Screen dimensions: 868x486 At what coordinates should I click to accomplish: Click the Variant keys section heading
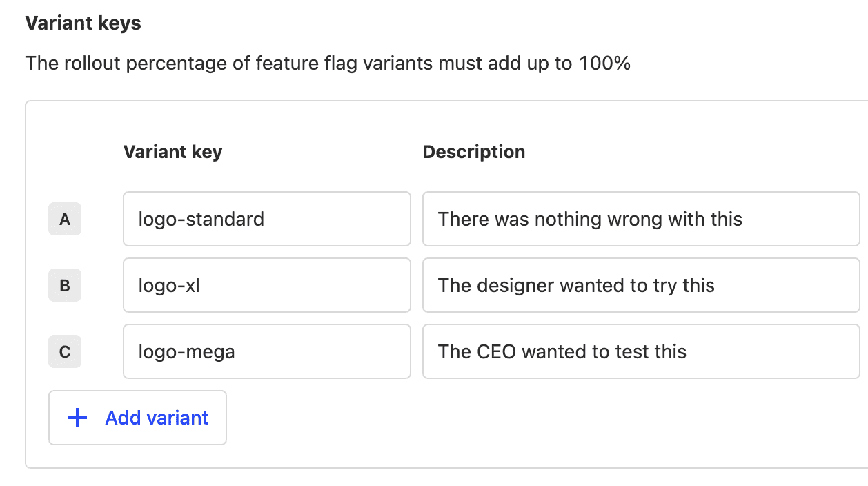83,23
